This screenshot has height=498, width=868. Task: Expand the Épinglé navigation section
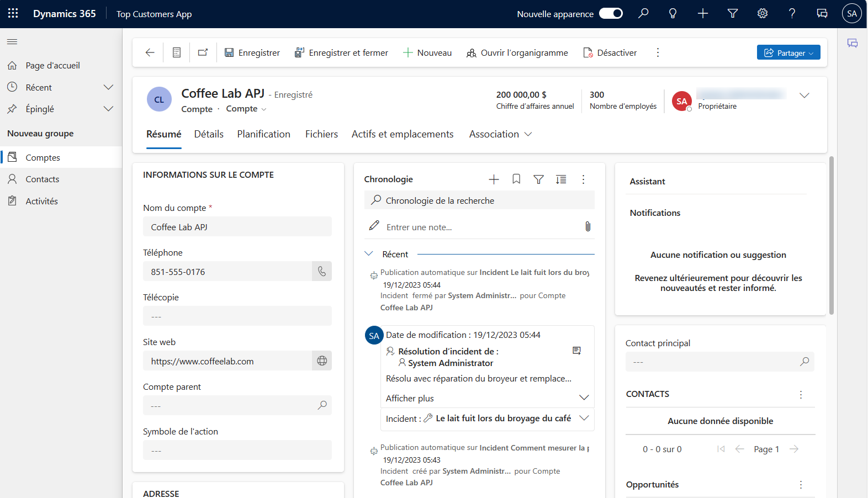coord(108,109)
